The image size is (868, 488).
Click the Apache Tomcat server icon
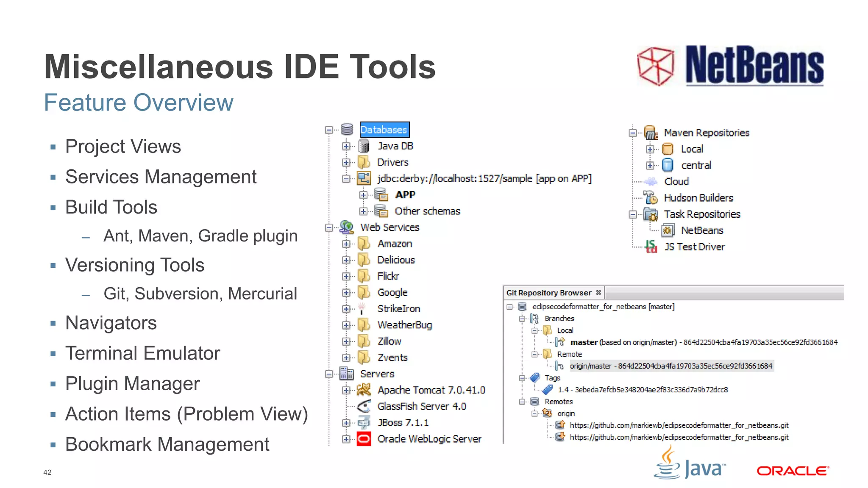[x=364, y=390]
